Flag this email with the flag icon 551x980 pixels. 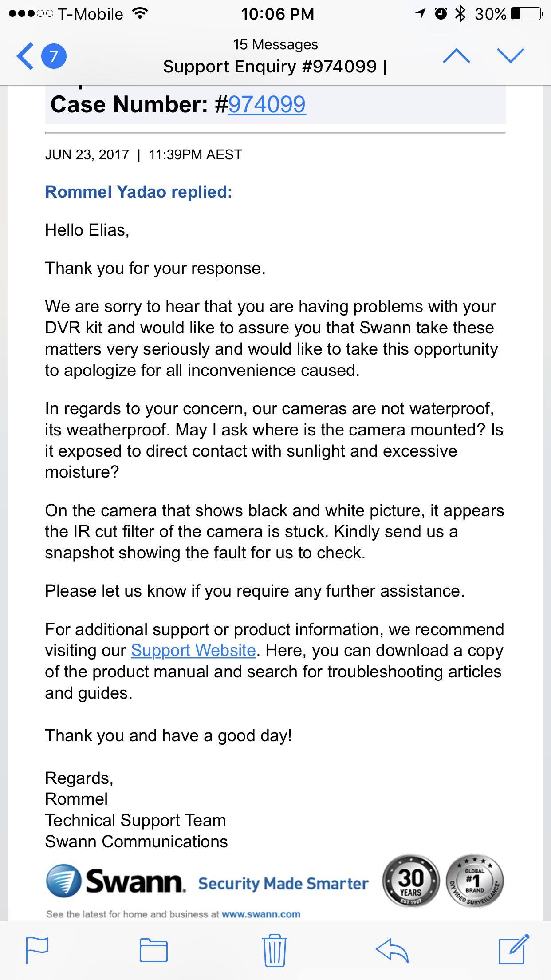point(37,950)
